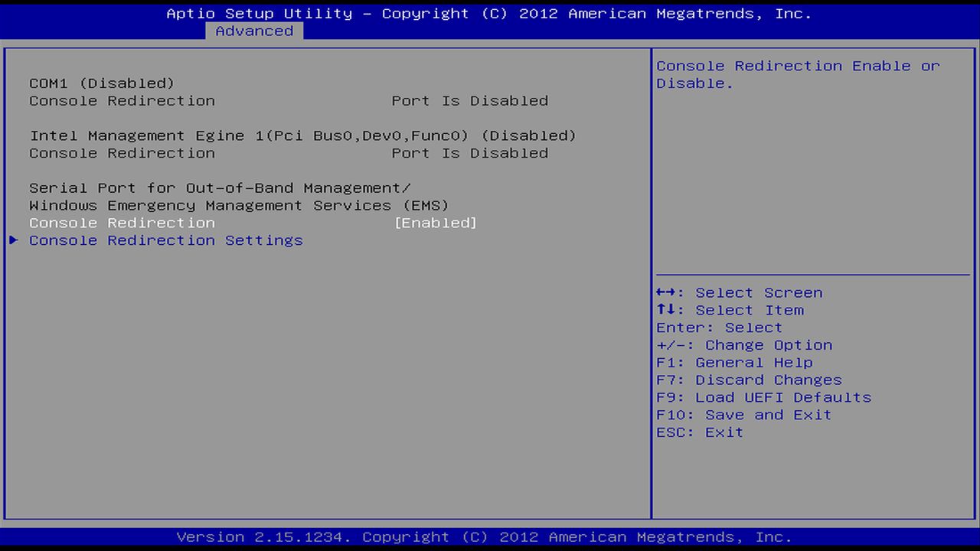Click the Console Redirection Enable or Disable help text

coord(798,74)
